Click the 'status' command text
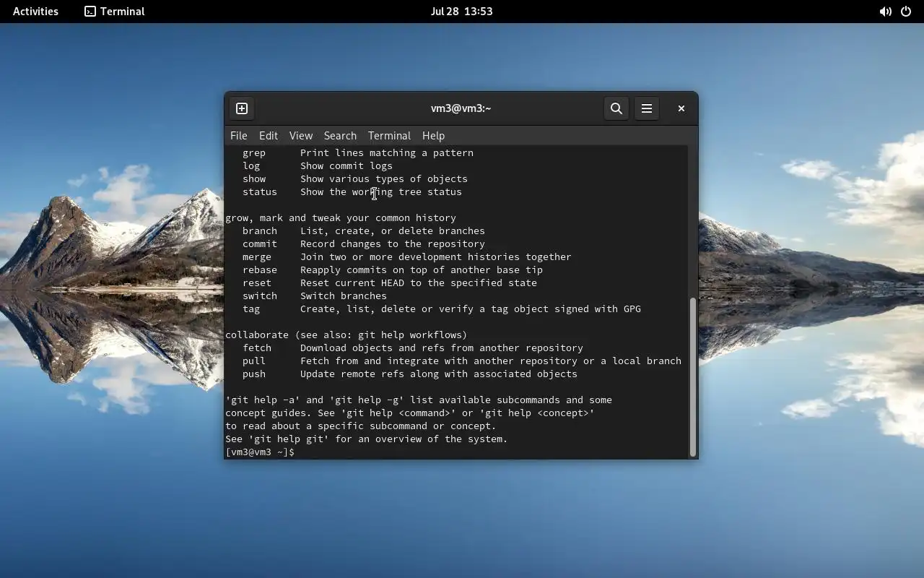924x578 pixels. (260, 192)
